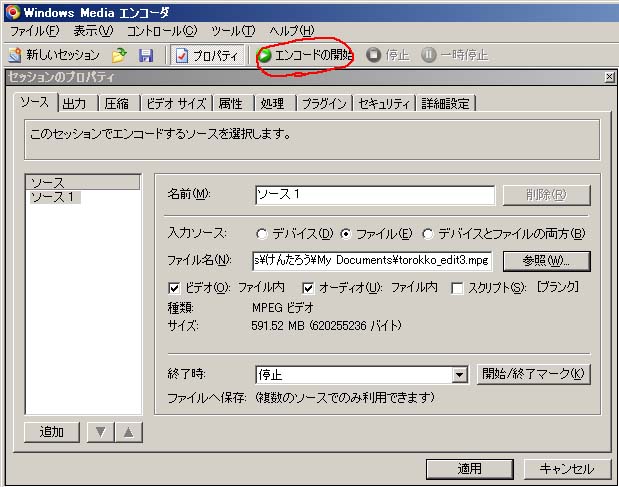Move source up with the up arrow button
Viewport: 619px width, 487px height.
tap(129, 432)
